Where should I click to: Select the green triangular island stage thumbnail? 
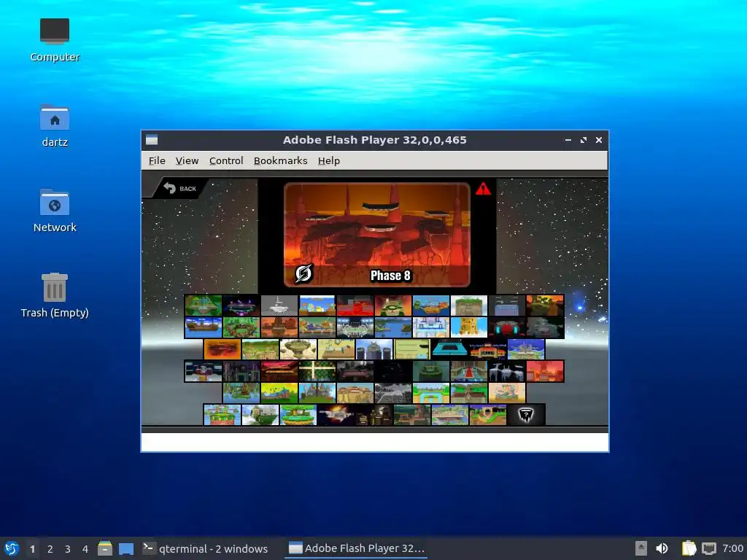point(204,306)
